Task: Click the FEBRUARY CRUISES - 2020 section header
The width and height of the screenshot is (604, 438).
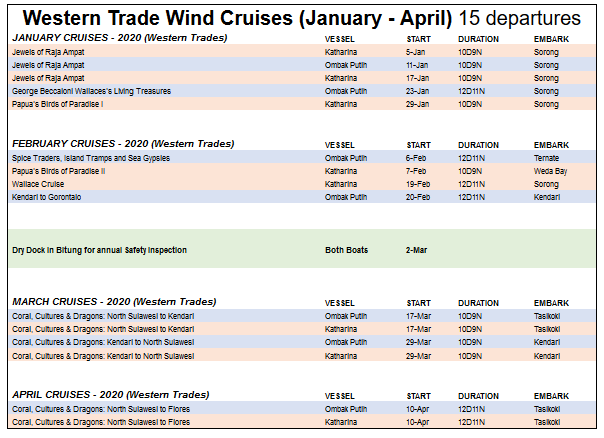Action: pos(123,144)
